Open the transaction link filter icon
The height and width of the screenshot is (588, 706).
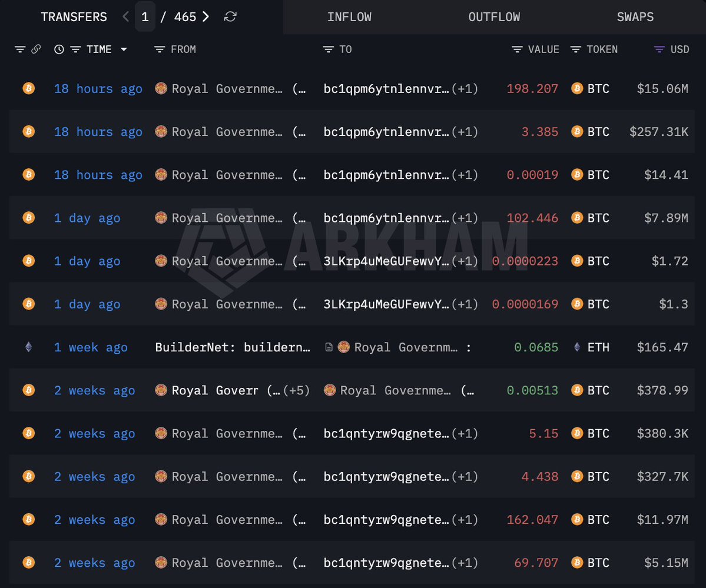pyautogui.click(x=20, y=49)
